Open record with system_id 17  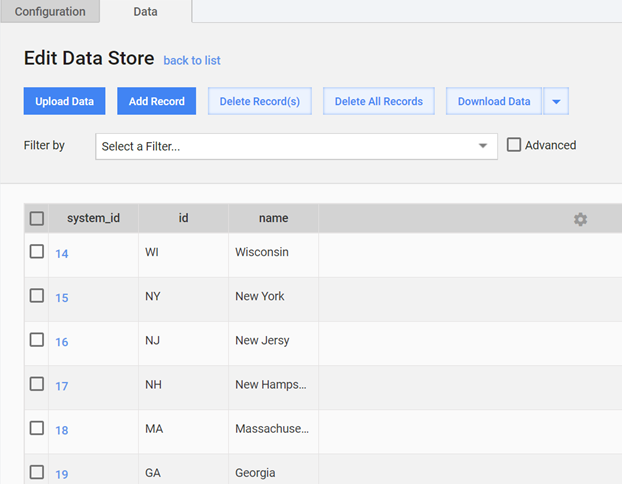coord(61,386)
